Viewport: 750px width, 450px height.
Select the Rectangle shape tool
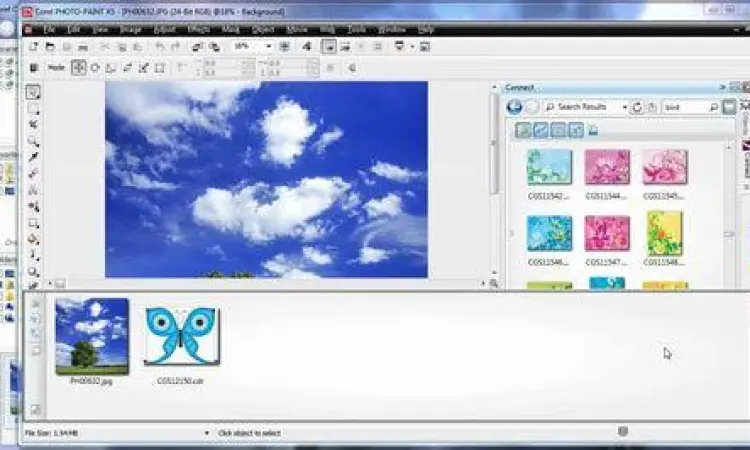click(x=33, y=223)
